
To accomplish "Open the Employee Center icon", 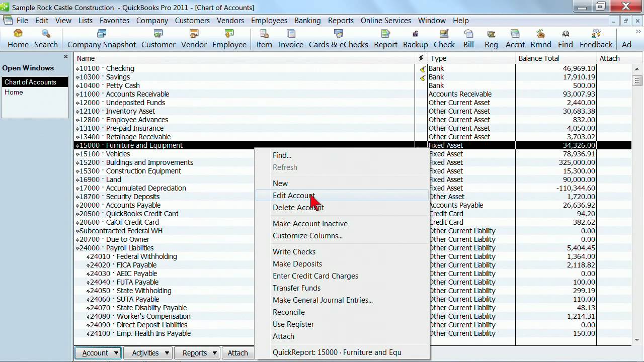I will click(x=229, y=39).
